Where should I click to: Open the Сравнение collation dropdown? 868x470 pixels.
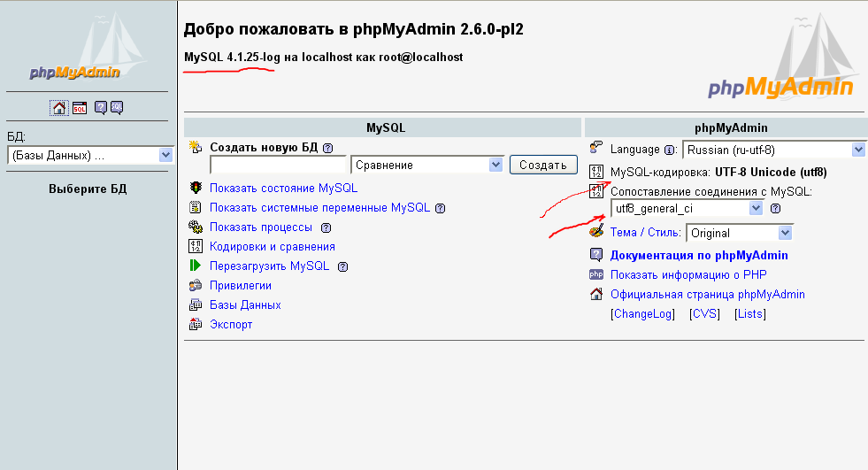[x=426, y=165]
